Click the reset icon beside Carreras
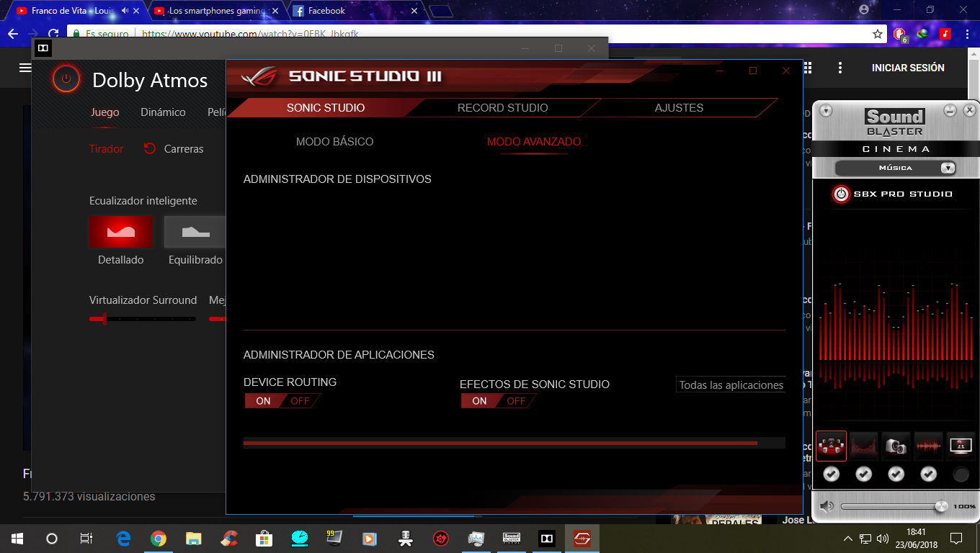The width and height of the screenshot is (980, 553). click(150, 148)
